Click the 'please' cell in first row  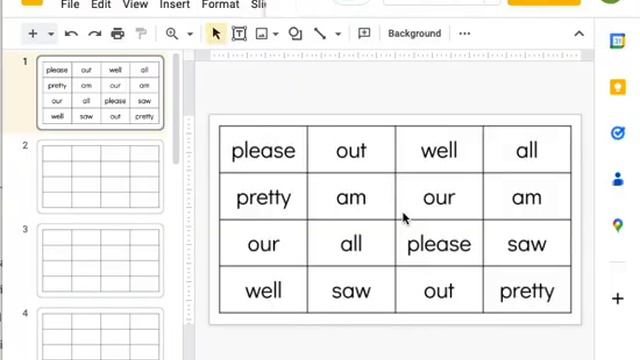pyautogui.click(x=264, y=150)
